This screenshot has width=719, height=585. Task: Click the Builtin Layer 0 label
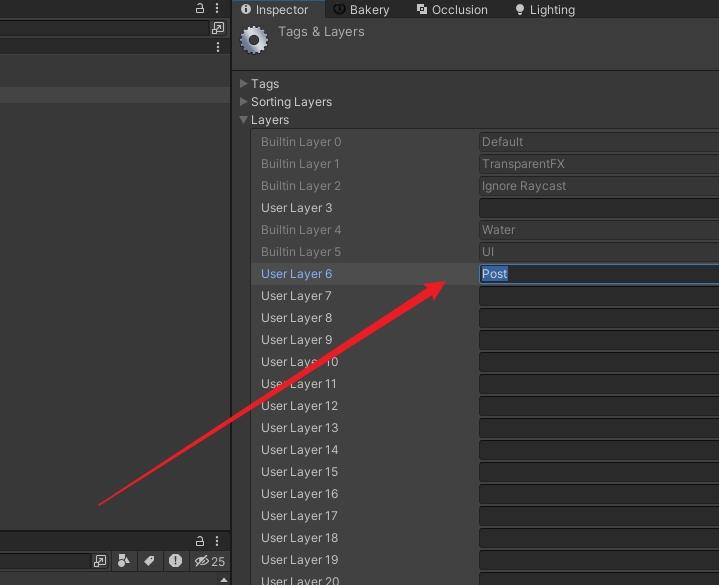[x=301, y=142]
